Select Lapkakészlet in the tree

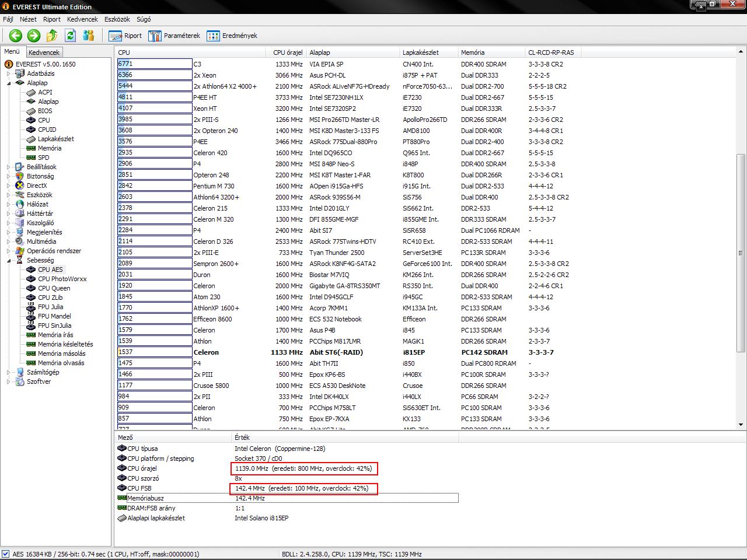[50, 139]
